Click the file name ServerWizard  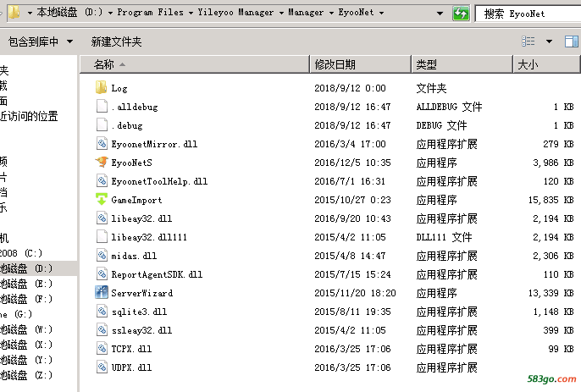coord(142,293)
